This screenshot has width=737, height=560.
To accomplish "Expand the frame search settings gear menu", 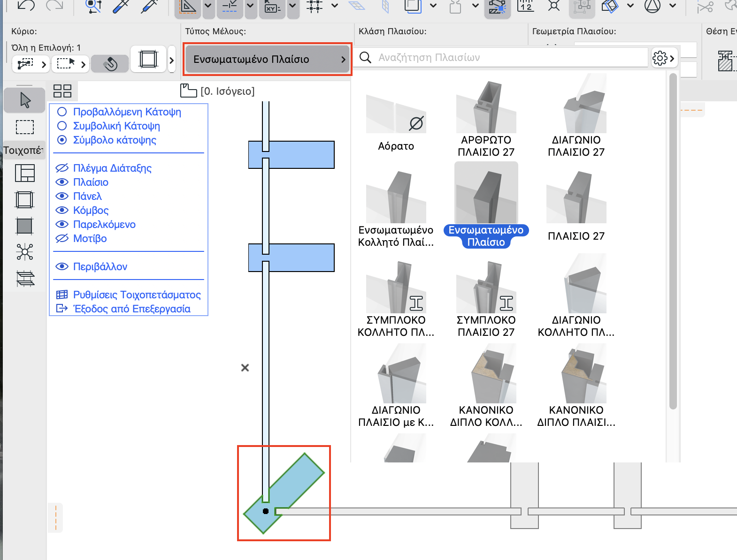I will coord(663,58).
